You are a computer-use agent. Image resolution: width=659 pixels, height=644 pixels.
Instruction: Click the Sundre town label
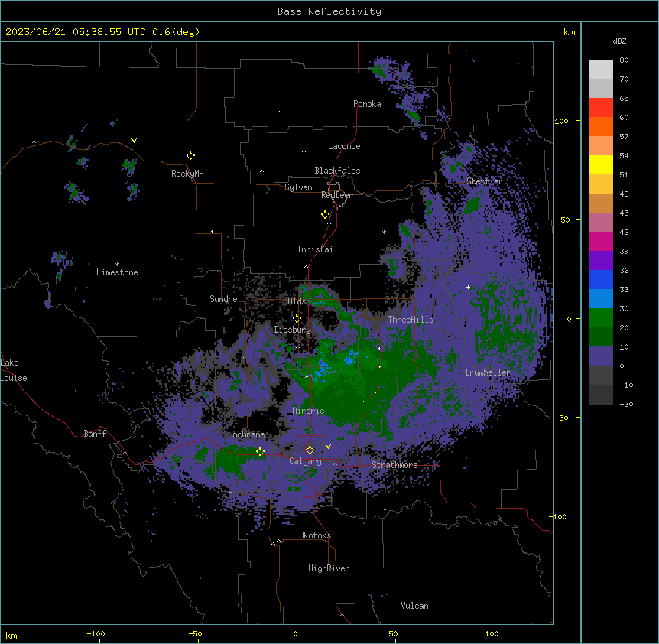[223, 299]
